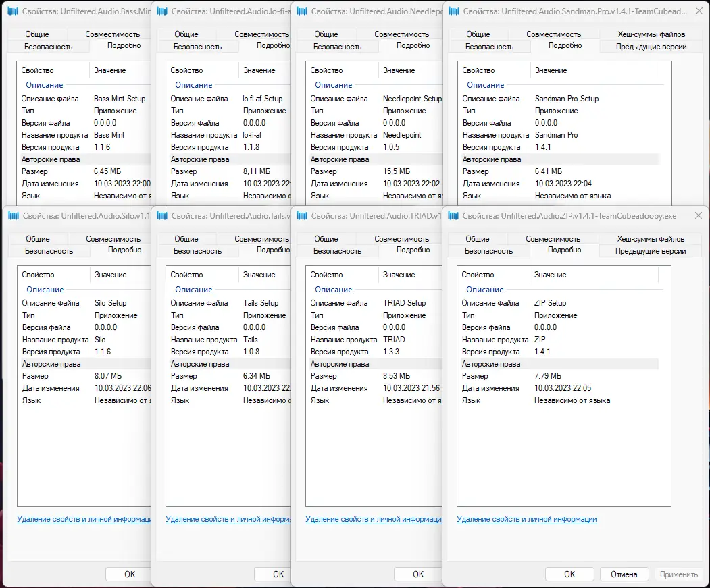The width and height of the screenshot is (710, 588).
Task: Select product version 1.3.3 in TRIAD window
Action: (x=391, y=352)
